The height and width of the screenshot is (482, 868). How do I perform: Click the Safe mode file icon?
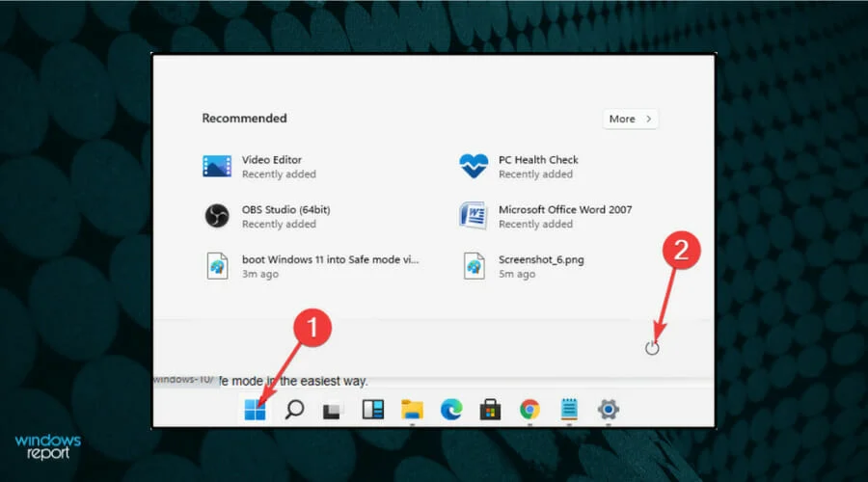tap(218, 266)
